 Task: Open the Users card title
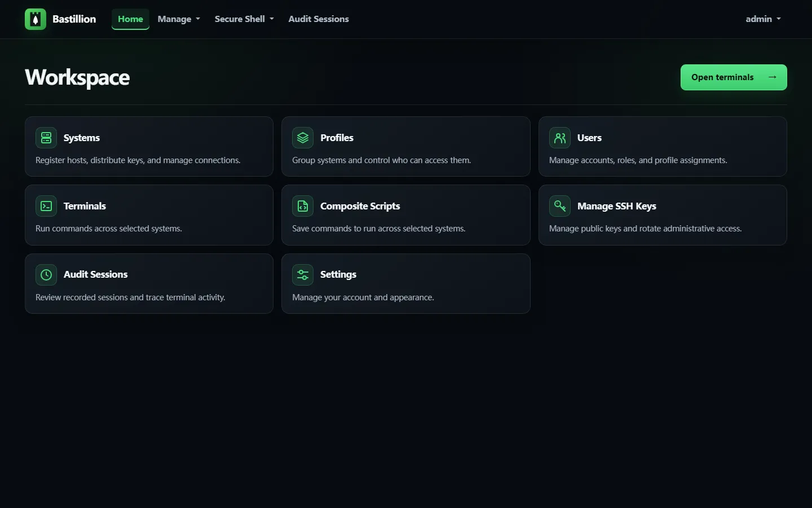click(589, 138)
